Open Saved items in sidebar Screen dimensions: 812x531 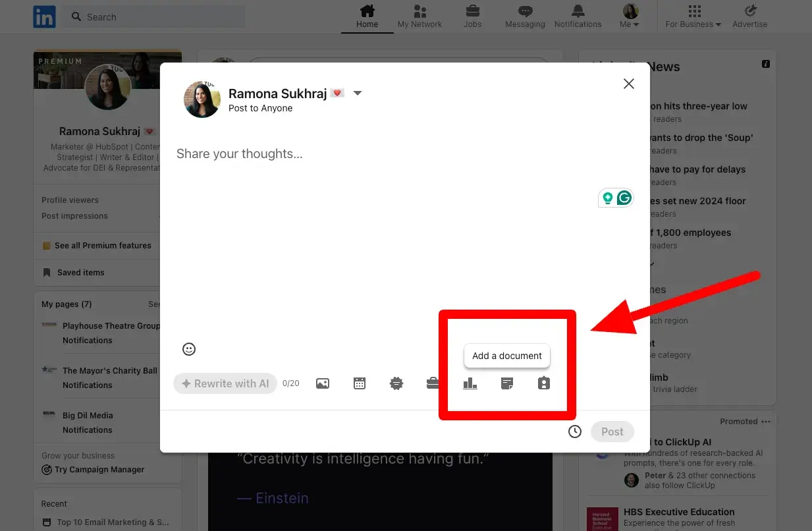(x=74, y=272)
